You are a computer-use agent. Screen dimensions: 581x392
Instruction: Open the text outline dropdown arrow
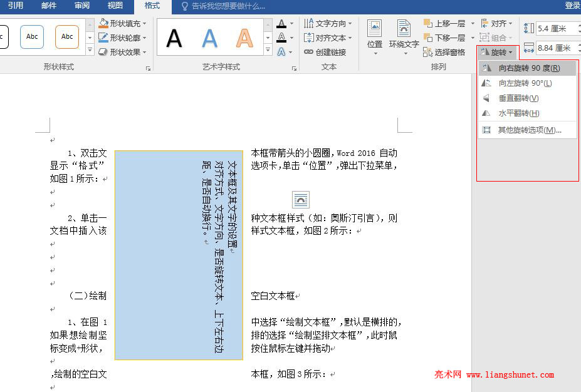(291, 38)
